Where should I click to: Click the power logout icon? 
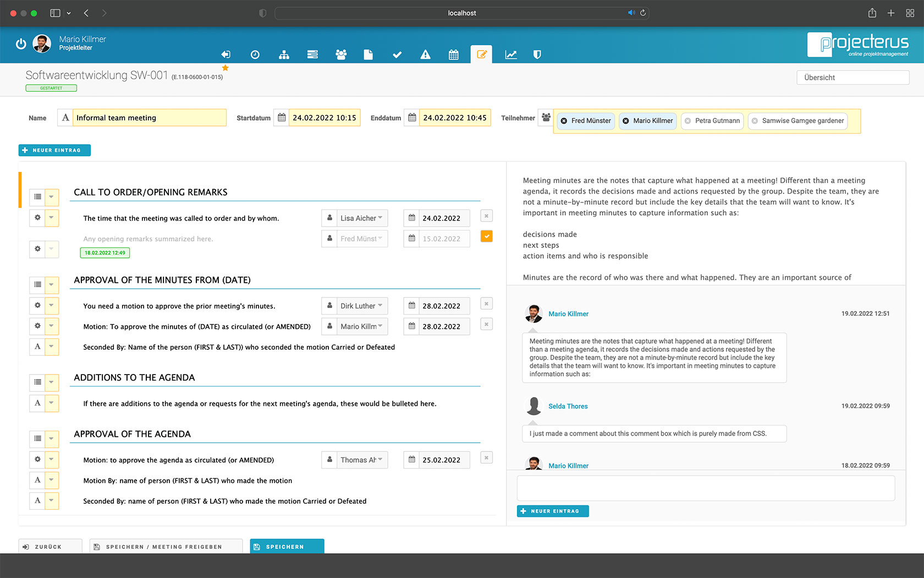click(21, 44)
